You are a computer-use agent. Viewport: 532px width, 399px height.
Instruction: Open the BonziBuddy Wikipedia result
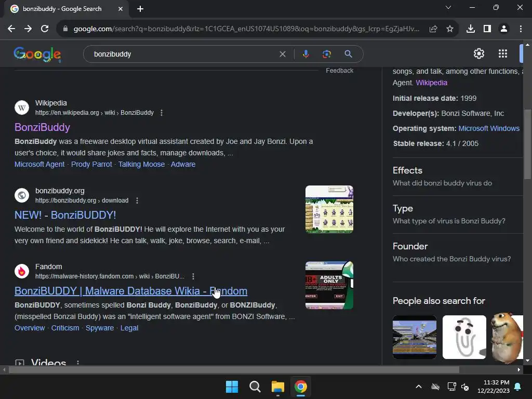pos(43,127)
